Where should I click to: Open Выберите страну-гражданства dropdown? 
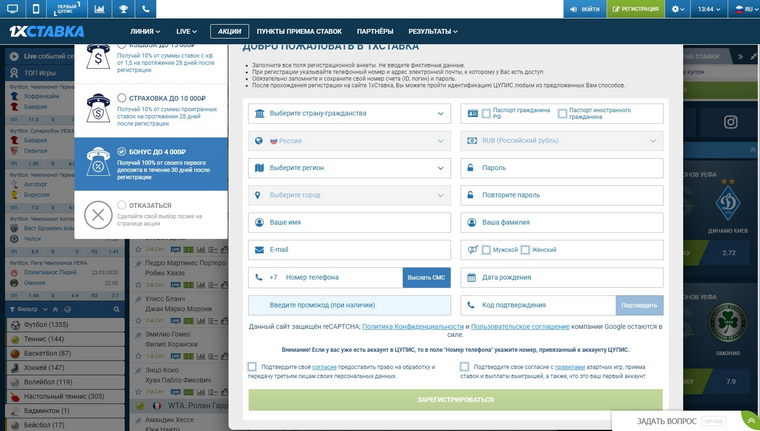pos(349,113)
